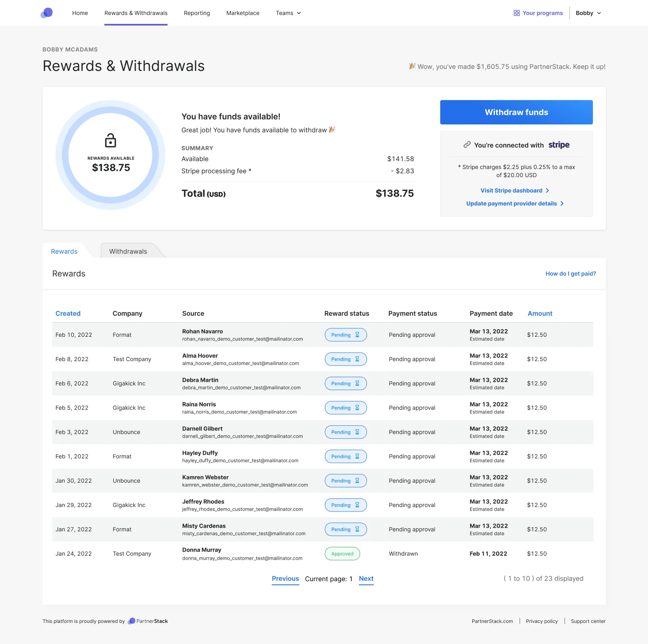The width and height of the screenshot is (648, 644).
Task: Click Rohan Navarro's email address
Action: click(243, 339)
